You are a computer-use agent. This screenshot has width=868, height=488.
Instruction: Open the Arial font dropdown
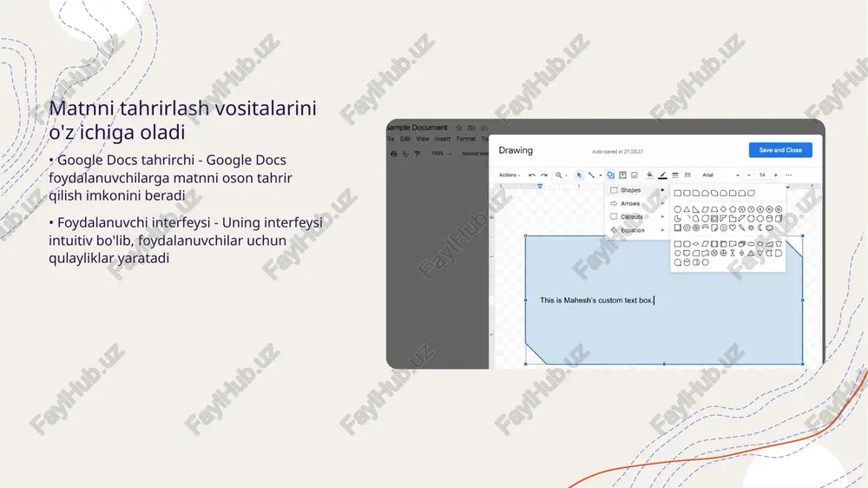point(720,175)
